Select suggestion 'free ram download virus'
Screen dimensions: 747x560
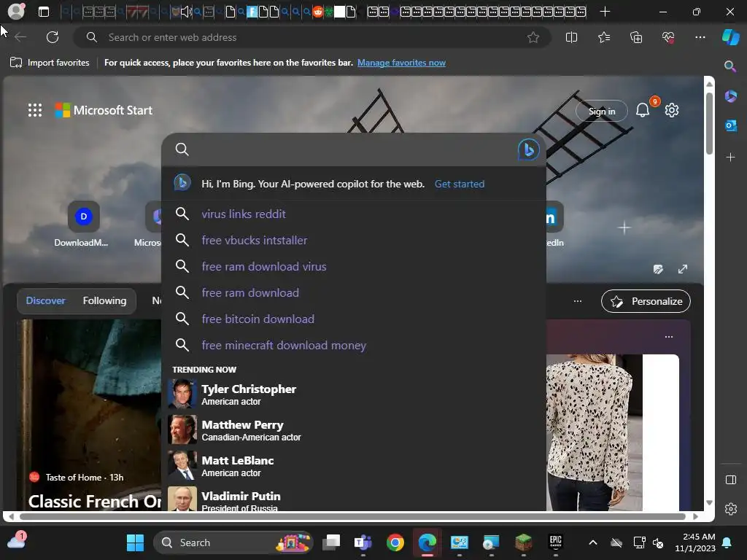coord(354,266)
